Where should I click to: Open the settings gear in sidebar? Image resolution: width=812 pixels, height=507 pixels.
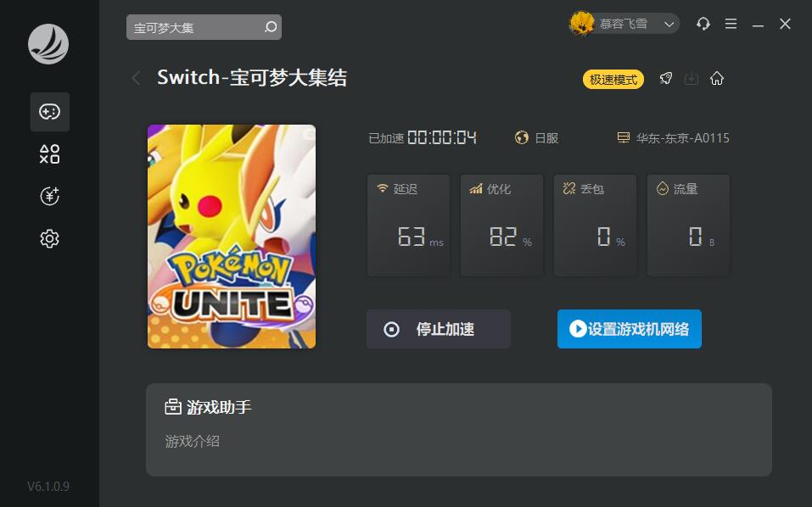coord(50,238)
